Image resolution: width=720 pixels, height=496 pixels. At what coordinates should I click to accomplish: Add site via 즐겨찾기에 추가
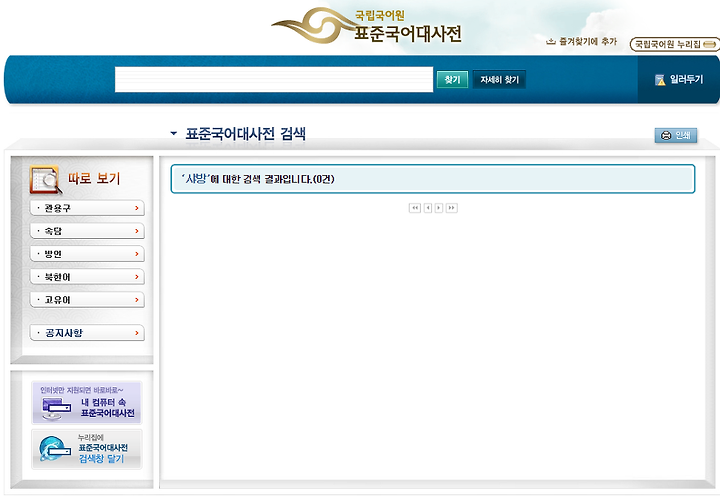pyautogui.click(x=582, y=42)
